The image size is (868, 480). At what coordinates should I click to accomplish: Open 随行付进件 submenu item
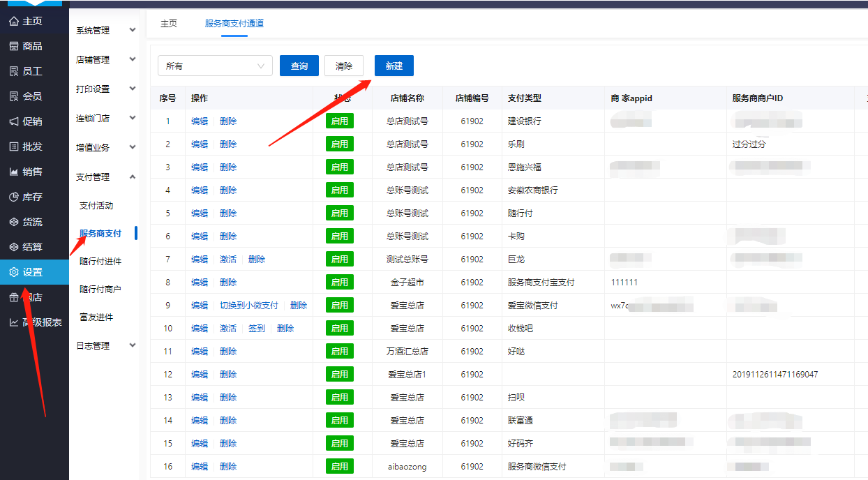click(100, 262)
